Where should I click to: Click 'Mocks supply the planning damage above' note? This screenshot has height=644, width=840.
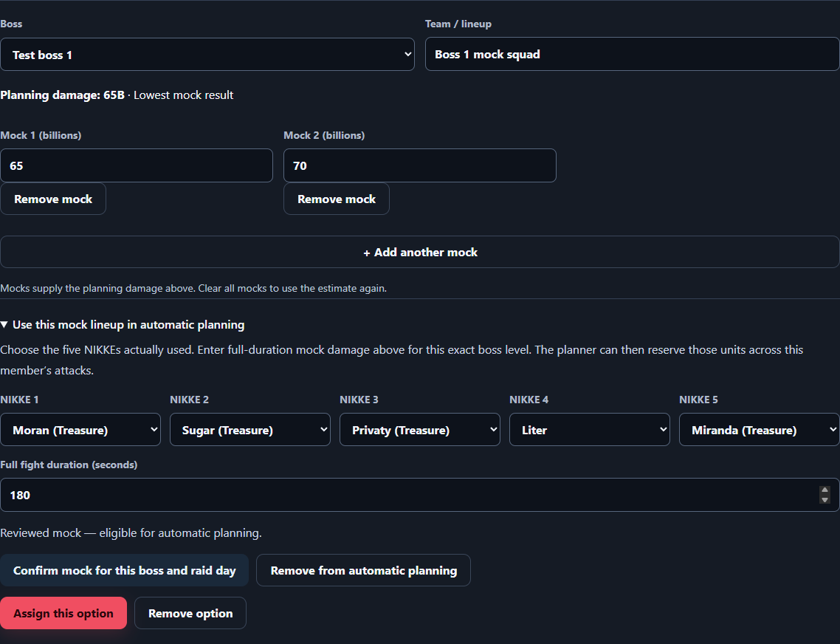click(193, 289)
